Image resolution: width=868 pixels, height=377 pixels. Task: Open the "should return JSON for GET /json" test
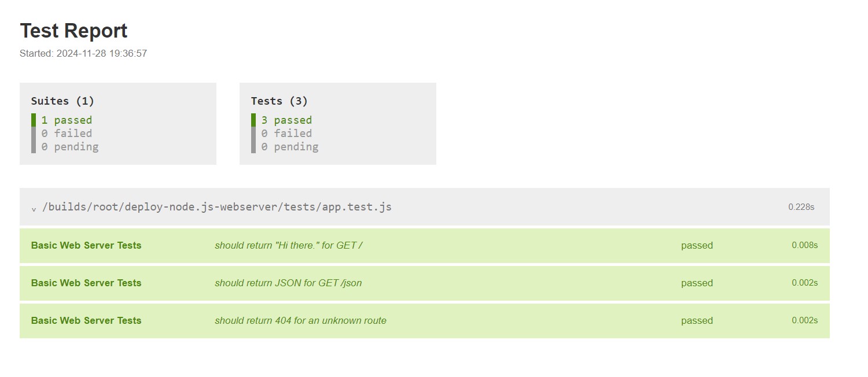click(x=288, y=283)
